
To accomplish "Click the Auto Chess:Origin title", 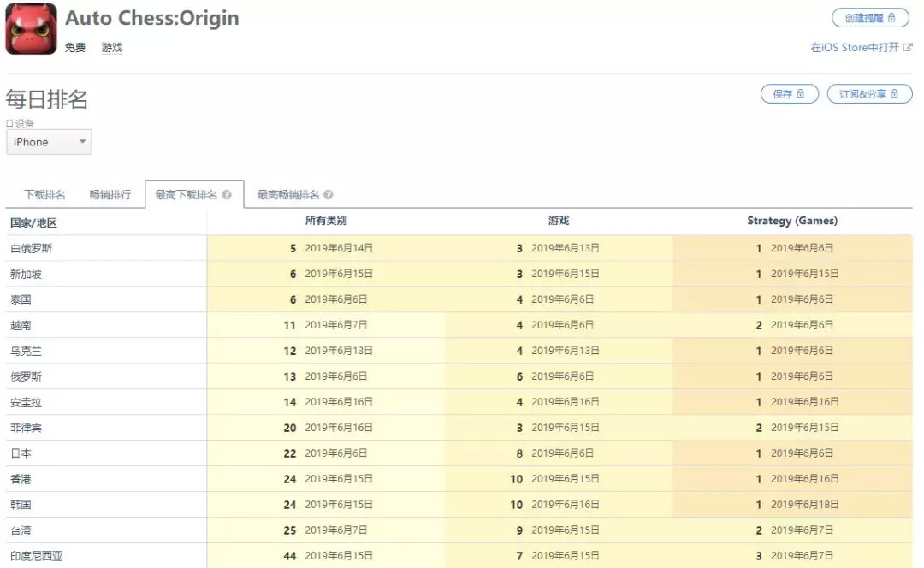I will tap(152, 18).
